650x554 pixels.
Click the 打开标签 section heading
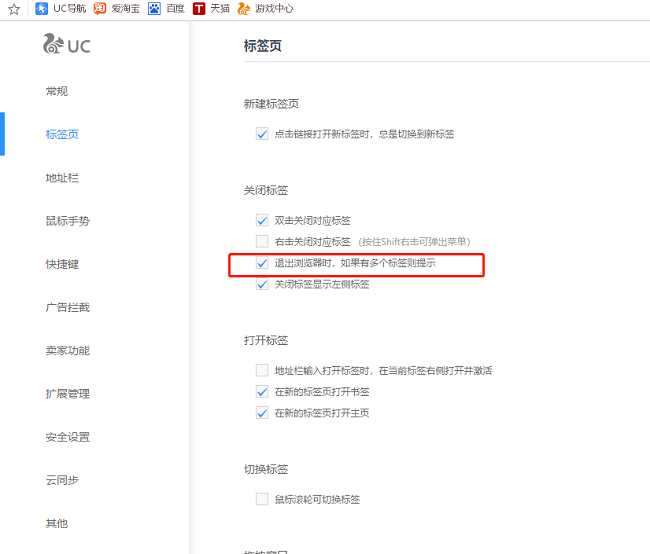(266, 340)
